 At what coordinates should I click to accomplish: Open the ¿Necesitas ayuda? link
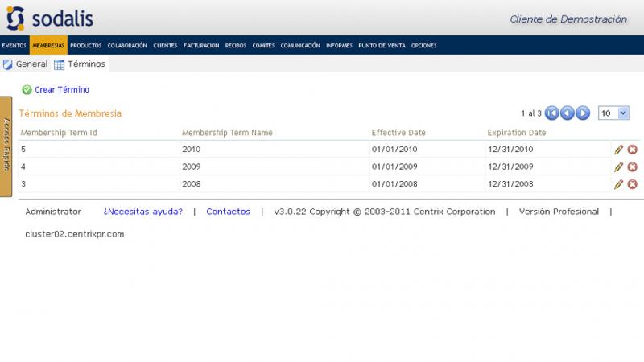[142, 212]
